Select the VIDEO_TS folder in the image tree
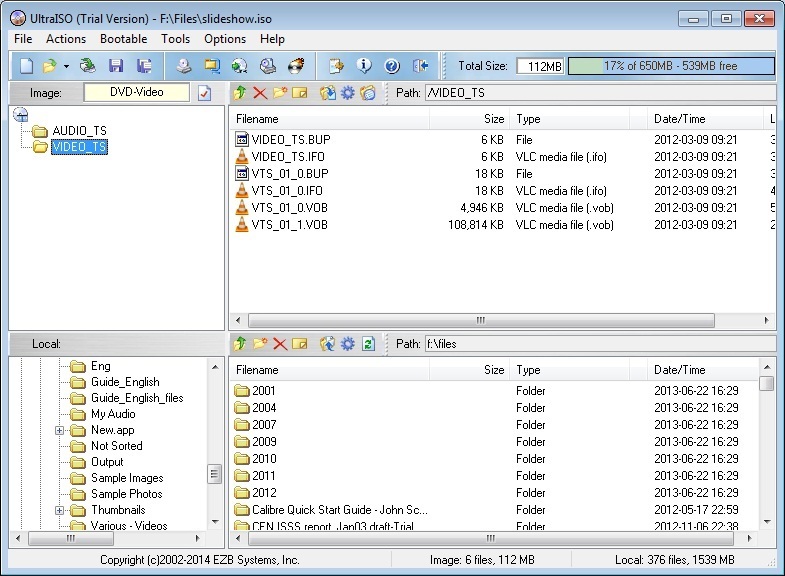The width and height of the screenshot is (785, 576). coord(80,147)
